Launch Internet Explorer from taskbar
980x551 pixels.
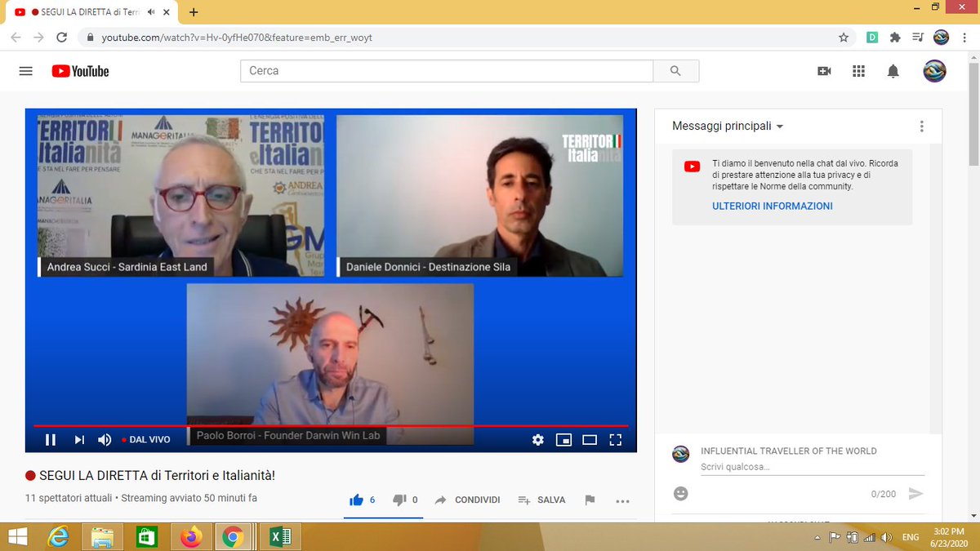pos(59,536)
